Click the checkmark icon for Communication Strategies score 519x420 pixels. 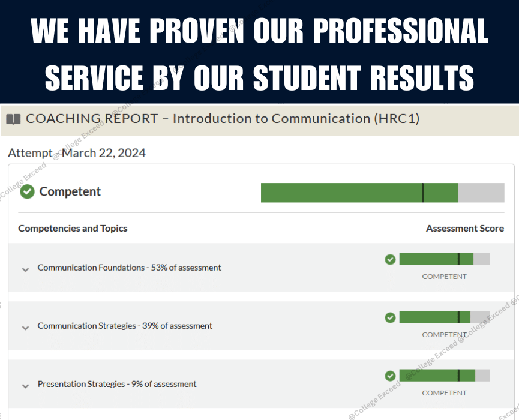390,317
